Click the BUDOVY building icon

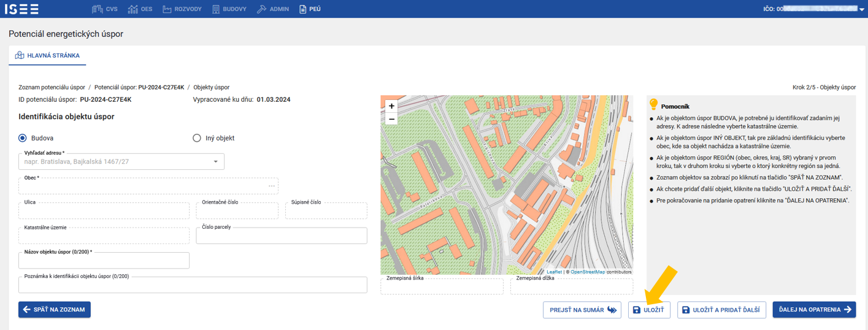[x=216, y=9]
